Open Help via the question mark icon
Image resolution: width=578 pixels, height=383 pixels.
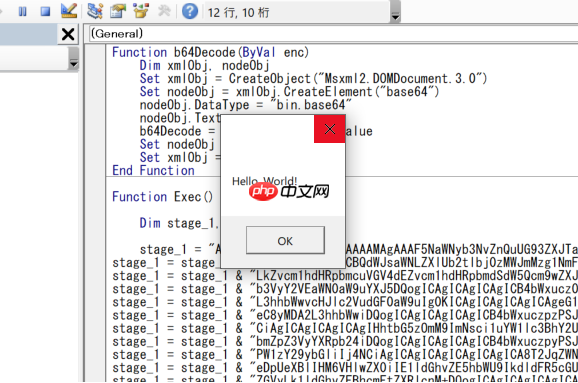(x=190, y=11)
